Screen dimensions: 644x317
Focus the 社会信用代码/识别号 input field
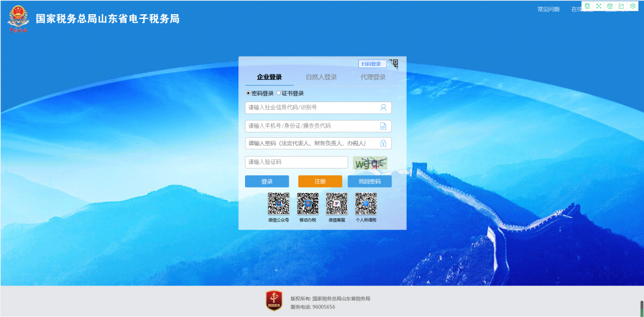(318, 108)
